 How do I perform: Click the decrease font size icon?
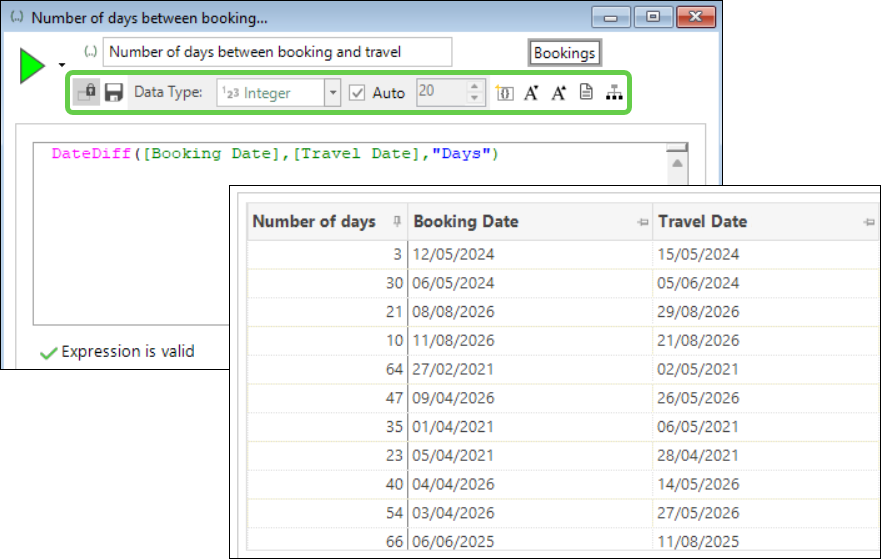point(559,93)
